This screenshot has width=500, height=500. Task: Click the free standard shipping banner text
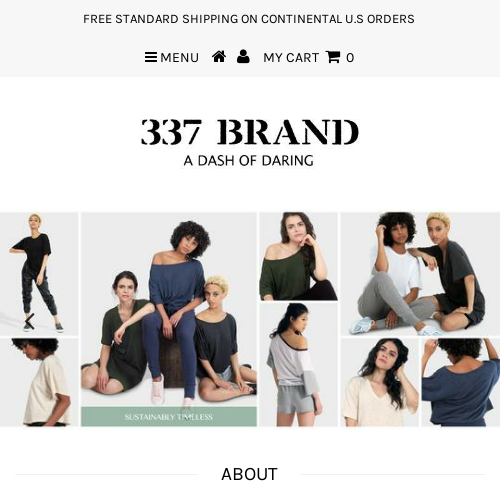coord(249,19)
